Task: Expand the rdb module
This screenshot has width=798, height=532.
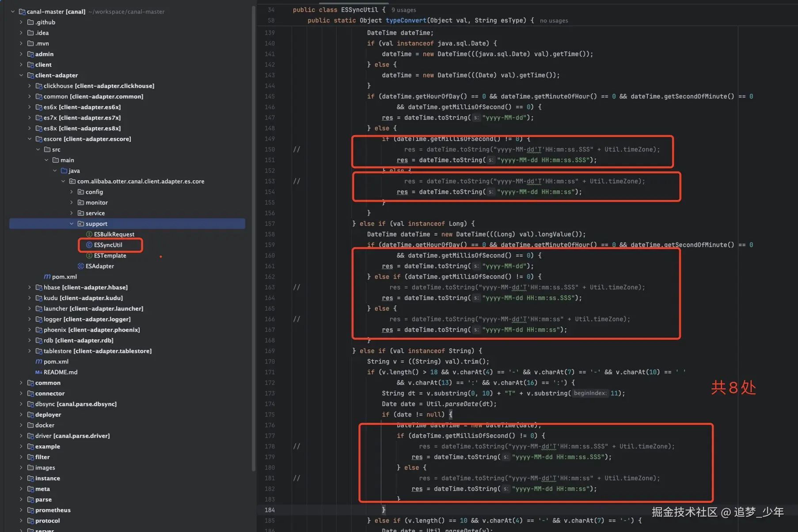Action: coord(30,340)
